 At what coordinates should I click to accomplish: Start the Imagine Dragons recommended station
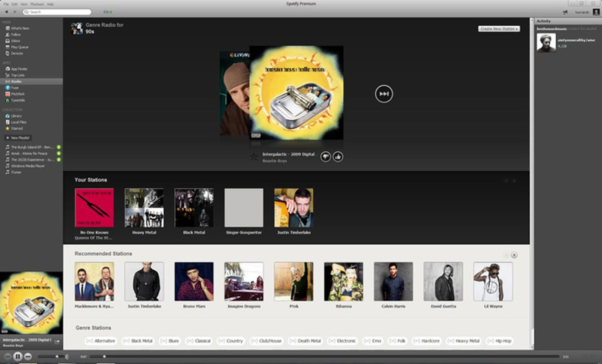(x=244, y=281)
